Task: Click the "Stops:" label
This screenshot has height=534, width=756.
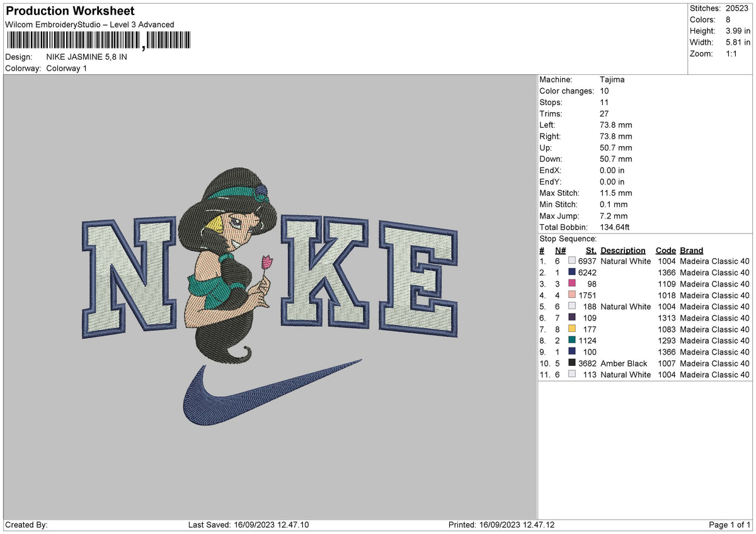Action: pos(551,103)
